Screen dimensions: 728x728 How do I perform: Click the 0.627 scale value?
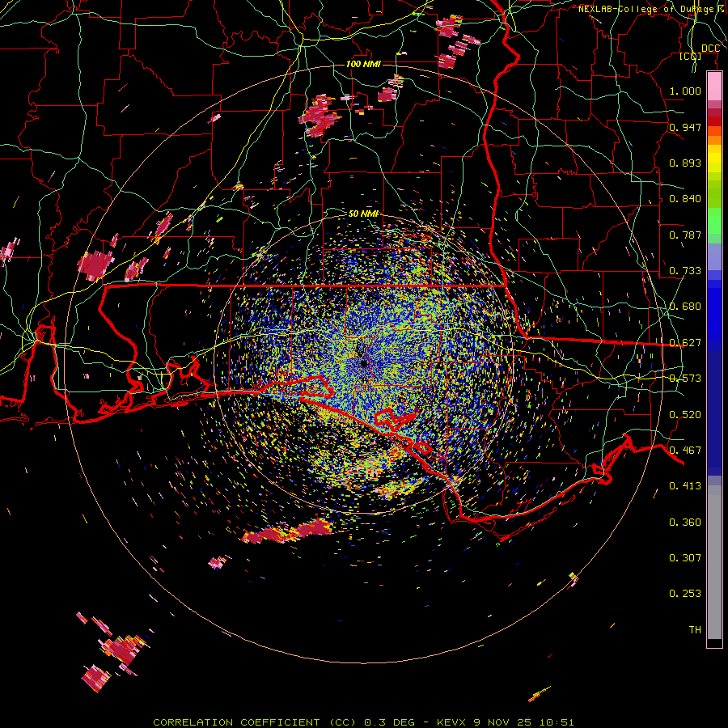coord(685,343)
